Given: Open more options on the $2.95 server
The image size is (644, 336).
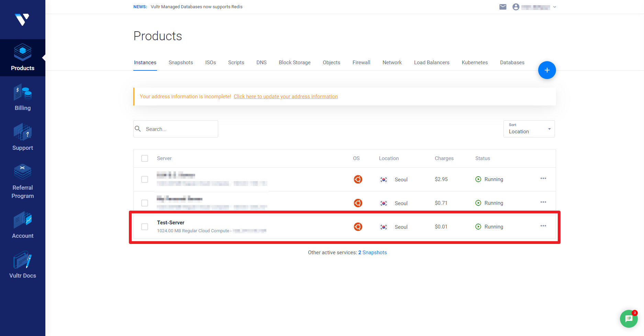Looking at the screenshot, I should 543,178.
